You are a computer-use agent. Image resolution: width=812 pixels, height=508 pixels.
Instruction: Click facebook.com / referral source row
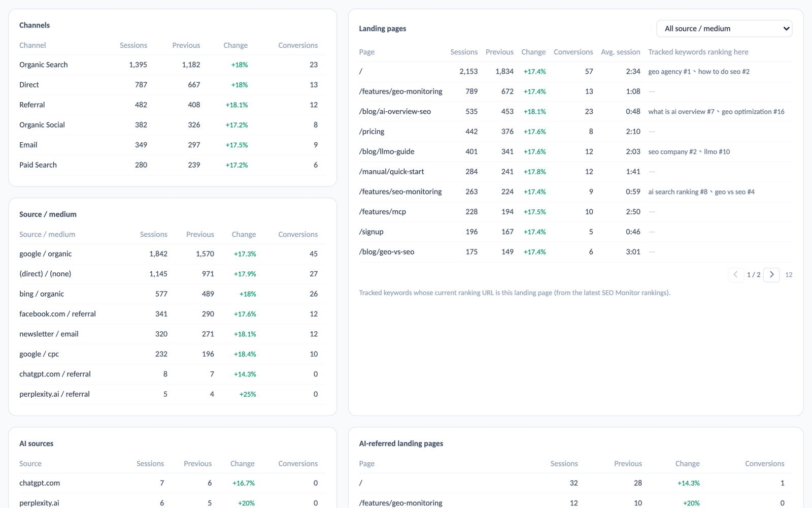tap(173, 314)
